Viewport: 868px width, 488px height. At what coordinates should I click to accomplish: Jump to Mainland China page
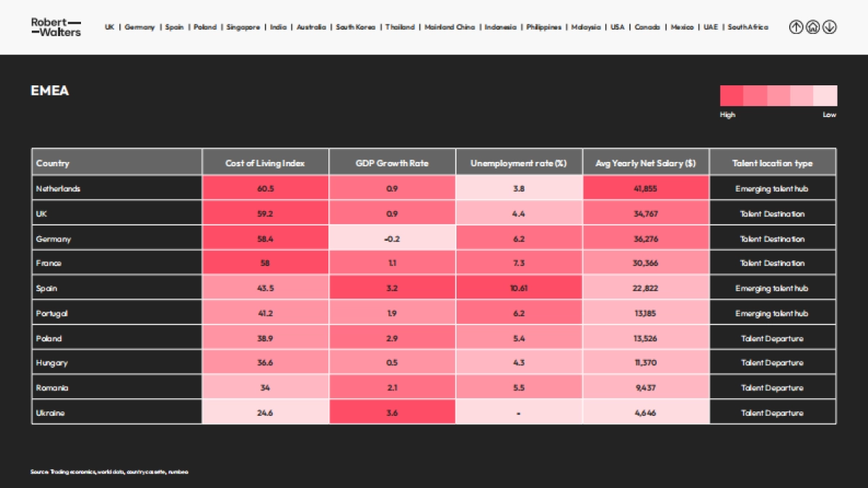click(x=450, y=27)
